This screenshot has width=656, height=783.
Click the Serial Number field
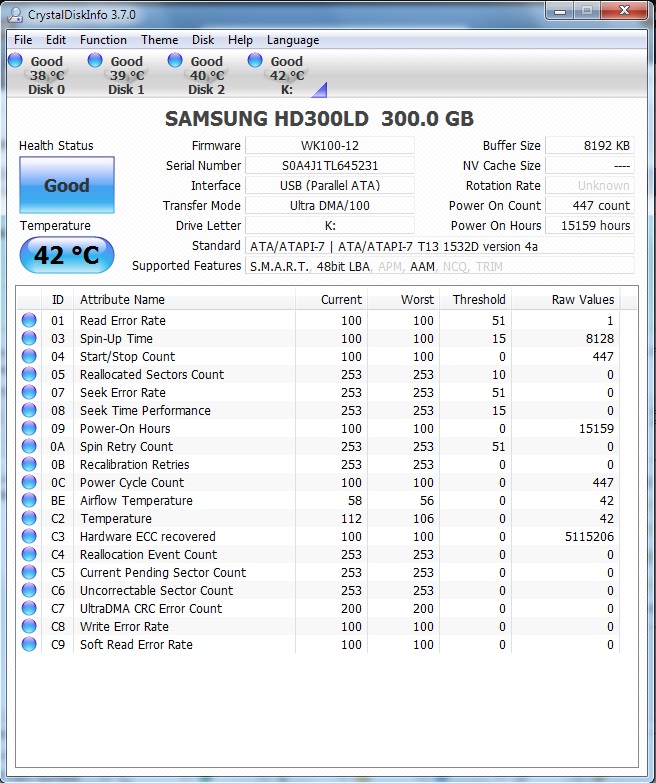tap(329, 165)
